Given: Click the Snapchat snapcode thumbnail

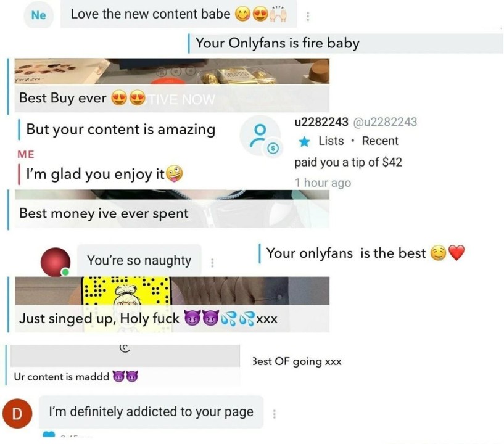Looking at the screenshot, I should click(126, 290).
